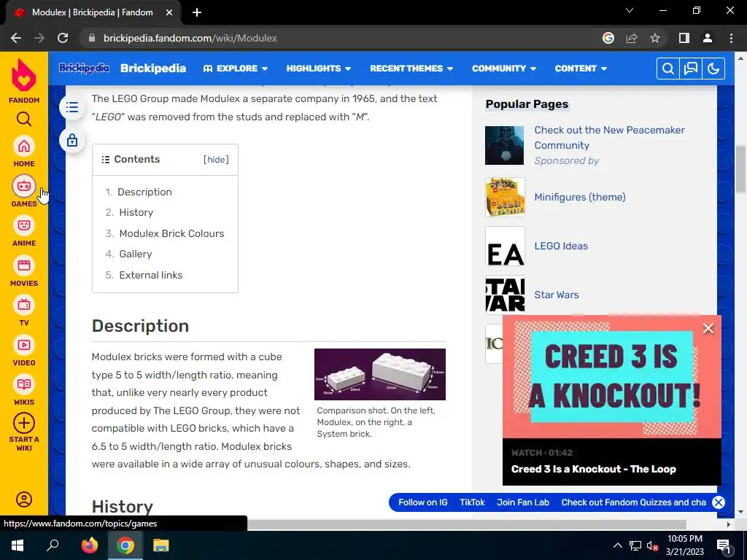The image size is (747, 560).
Task: Click Join Fan Lab link
Action: tap(522, 502)
